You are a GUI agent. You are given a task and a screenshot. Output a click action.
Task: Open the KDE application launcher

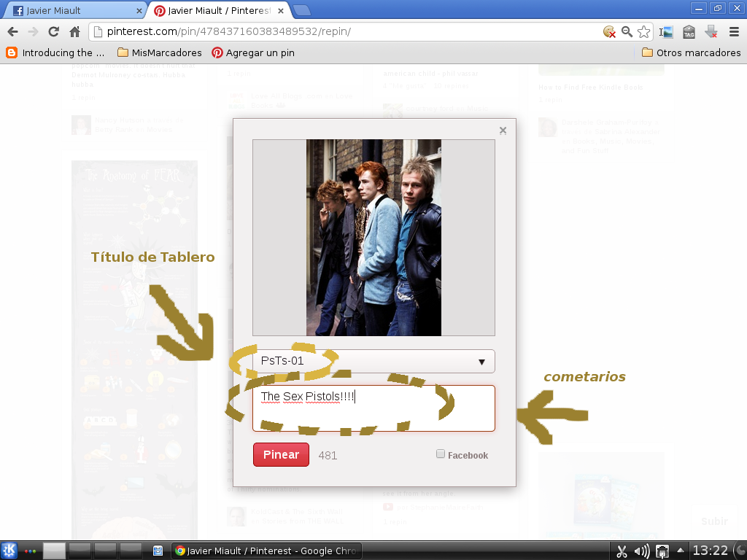pyautogui.click(x=9, y=551)
